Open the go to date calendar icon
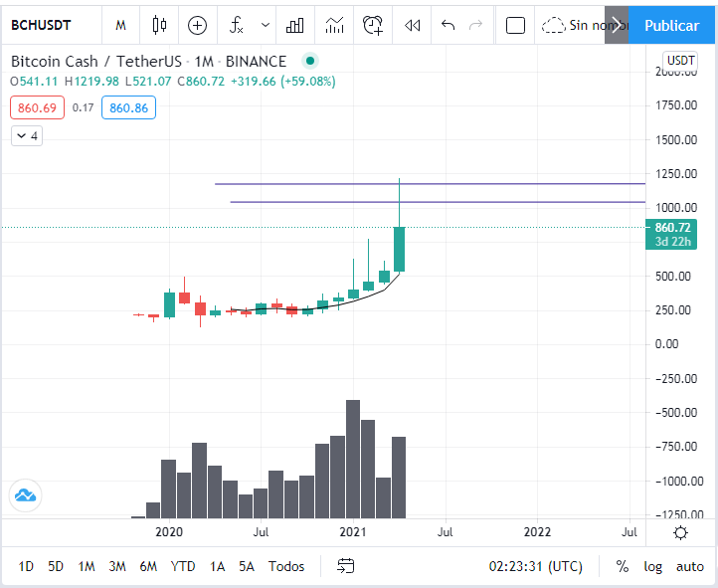This screenshot has height=588, width=718. [x=346, y=566]
